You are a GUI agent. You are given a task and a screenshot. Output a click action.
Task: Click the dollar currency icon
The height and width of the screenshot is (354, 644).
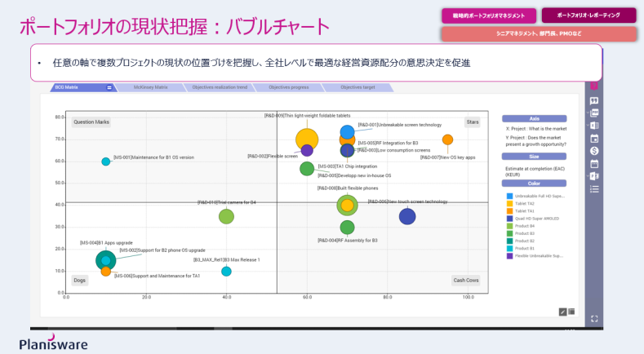click(594, 151)
